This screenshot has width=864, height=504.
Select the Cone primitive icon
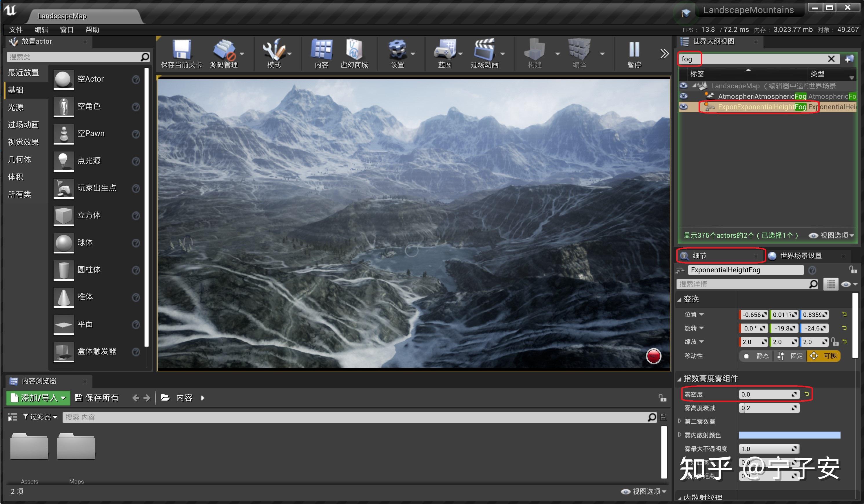point(64,297)
